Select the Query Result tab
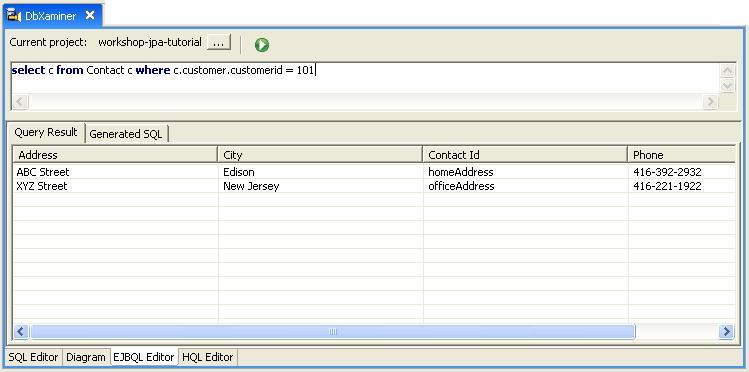 46,132
